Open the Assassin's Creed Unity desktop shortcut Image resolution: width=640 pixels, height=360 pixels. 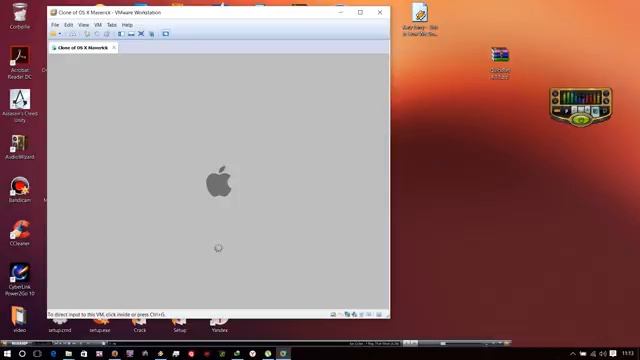(x=20, y=106)
